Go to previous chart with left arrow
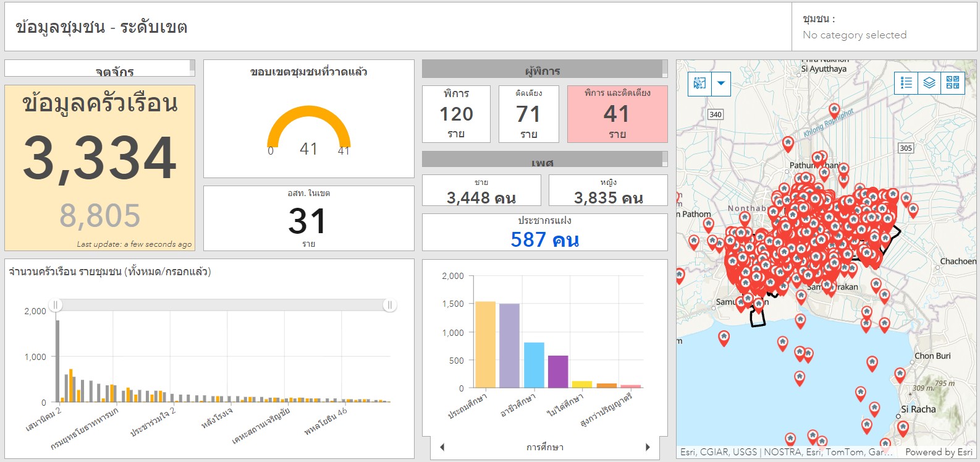Viewport: 980px width, 462px height. (x=442, y=447)
